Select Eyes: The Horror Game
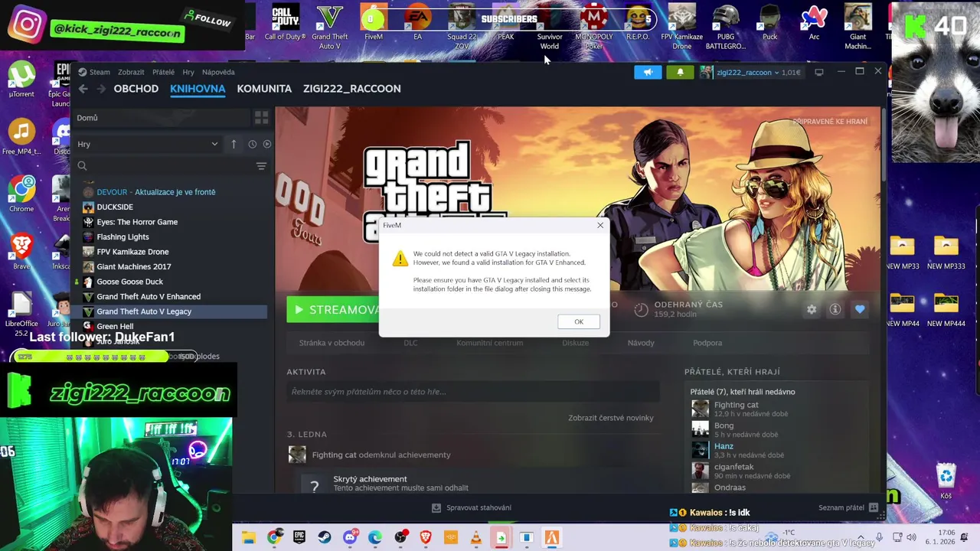This screenshot has height=551, width=980. (x=137, y=222)
